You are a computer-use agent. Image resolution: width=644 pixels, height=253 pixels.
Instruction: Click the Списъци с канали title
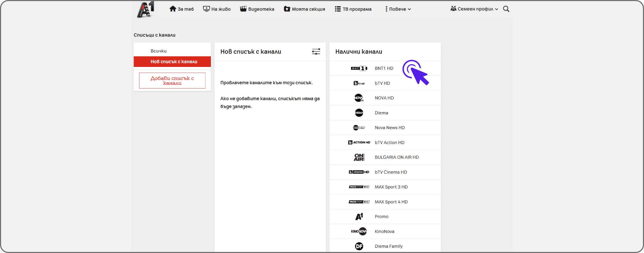pos(154,35)
